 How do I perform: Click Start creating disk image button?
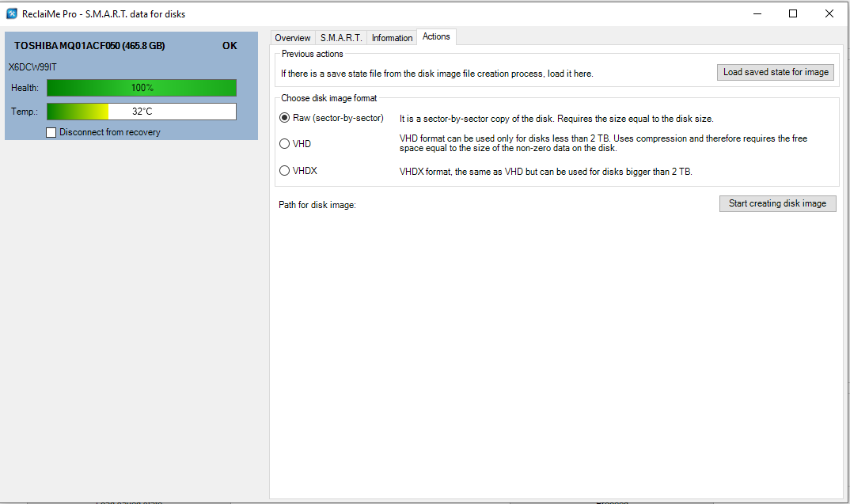click(777, 203)
